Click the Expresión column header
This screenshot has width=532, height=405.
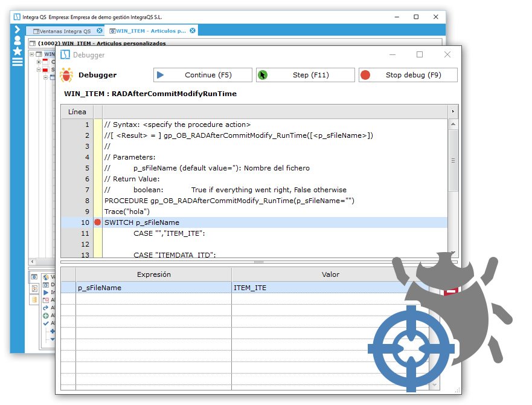(154, 274)
